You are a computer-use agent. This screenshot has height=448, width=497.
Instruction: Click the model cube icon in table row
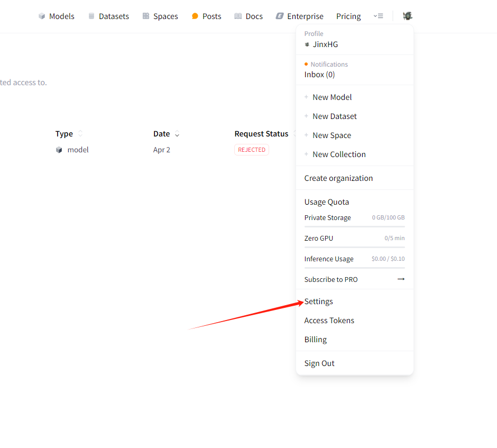59,150
